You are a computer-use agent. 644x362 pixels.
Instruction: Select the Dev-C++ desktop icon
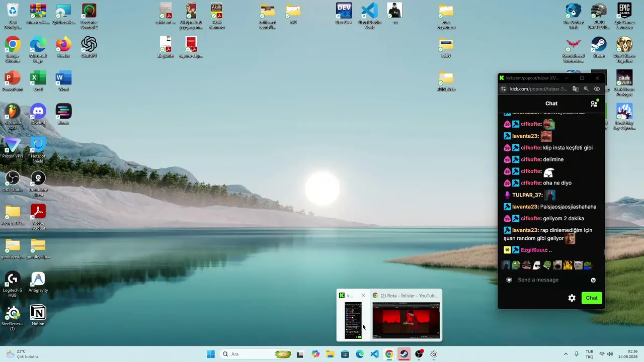point(344,14)
